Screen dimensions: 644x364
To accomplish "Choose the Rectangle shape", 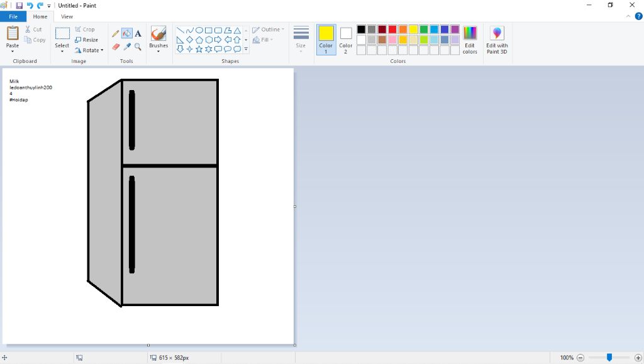I will coord(209,30).
